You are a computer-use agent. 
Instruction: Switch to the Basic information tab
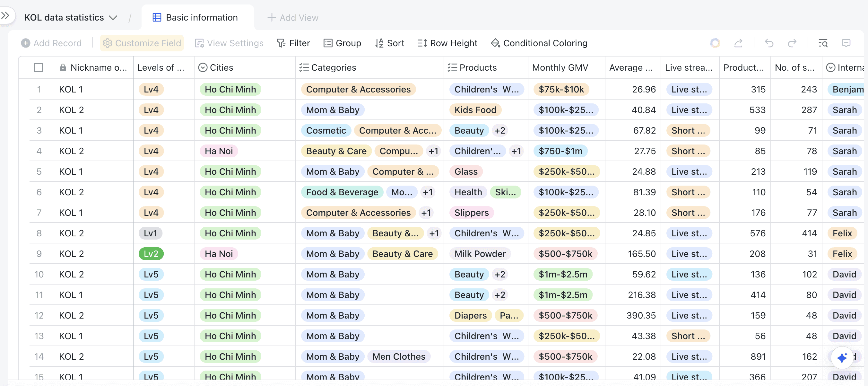pos(195,18)
